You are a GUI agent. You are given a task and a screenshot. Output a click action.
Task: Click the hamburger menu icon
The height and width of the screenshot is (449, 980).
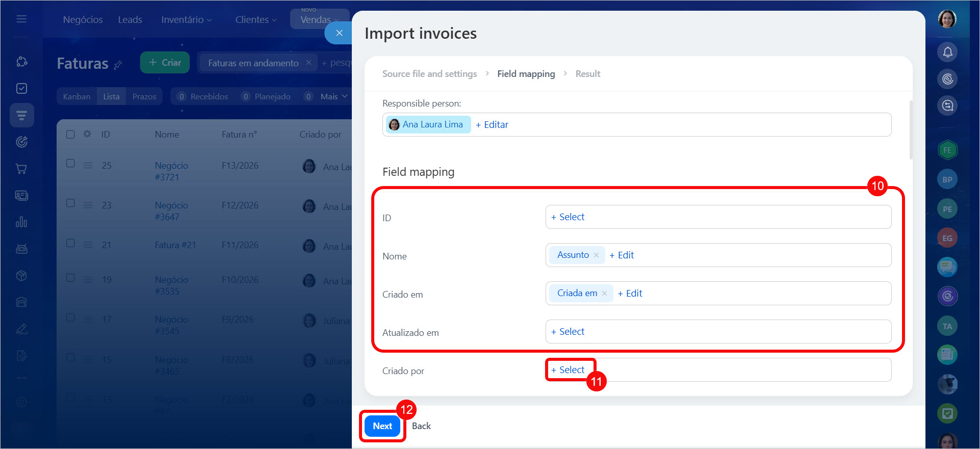(21, 19)
